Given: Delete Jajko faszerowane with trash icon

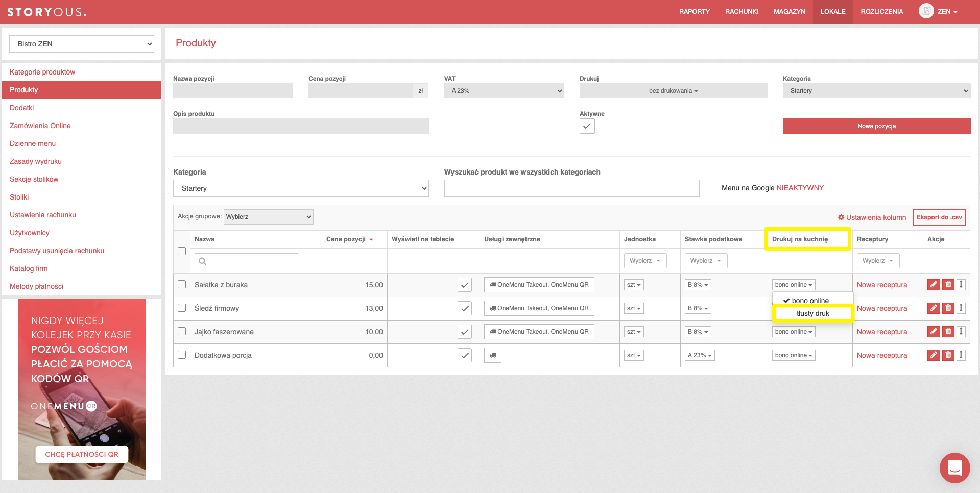Looking at the screenshot, I should [948, 332].
